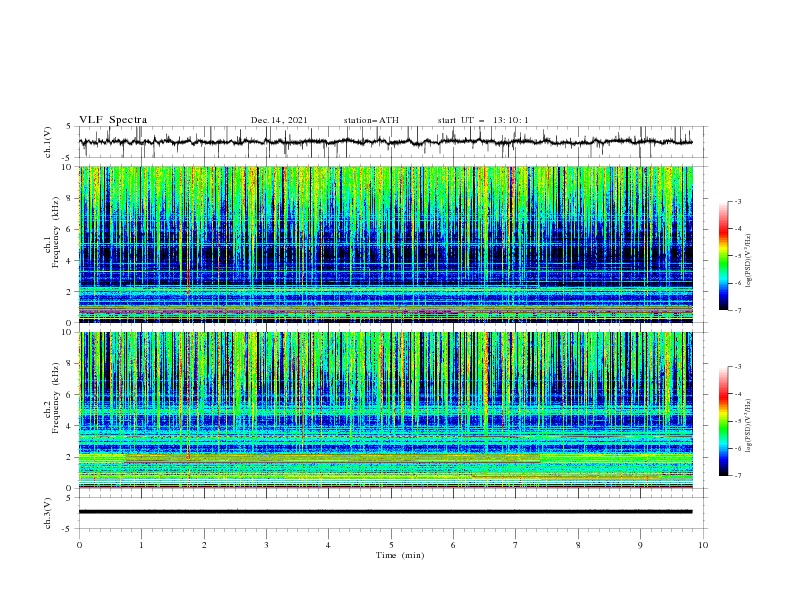Click the lower PSD color scale bar

723,421
